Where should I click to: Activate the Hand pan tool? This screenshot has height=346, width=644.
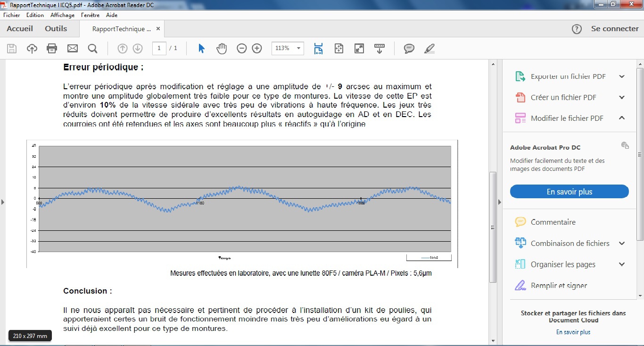(222, 48)
